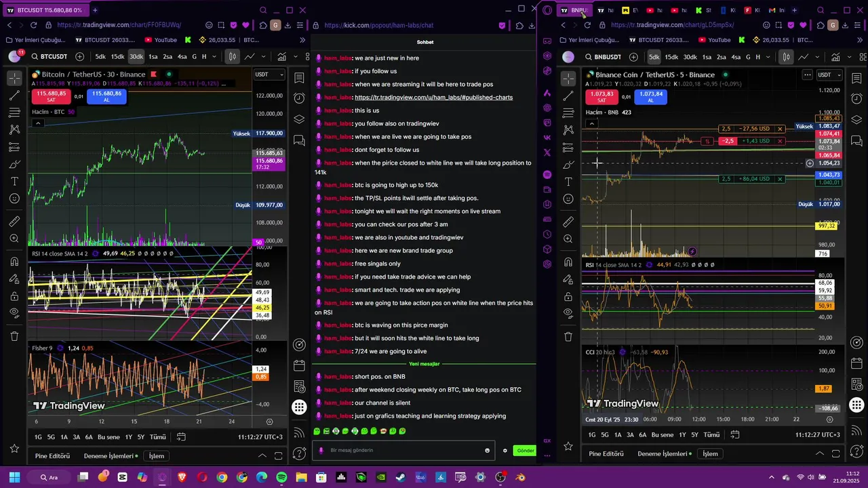Open Spotify from the Windows taskbar

(281, 477)
